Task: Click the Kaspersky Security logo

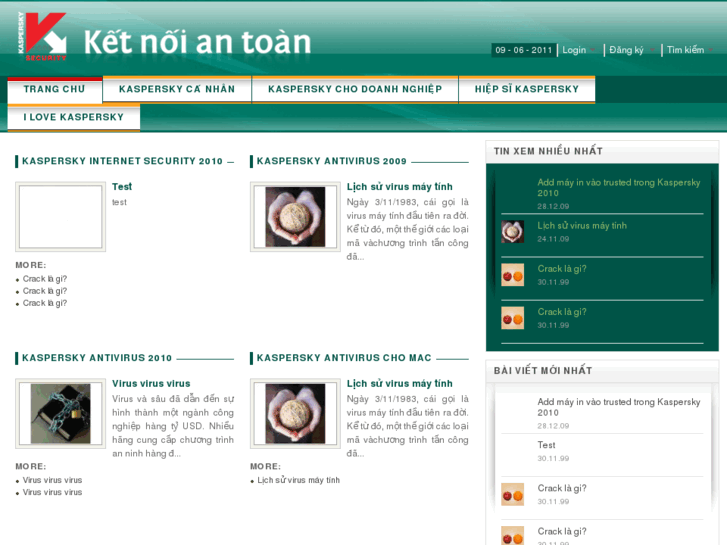Action: pyautogui.click(x=42, y=37)
